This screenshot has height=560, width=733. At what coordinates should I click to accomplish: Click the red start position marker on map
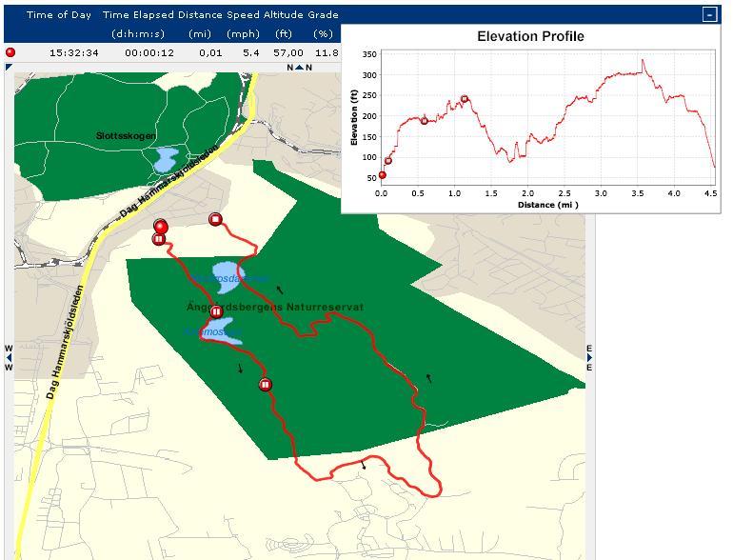(x=161, y=226)
